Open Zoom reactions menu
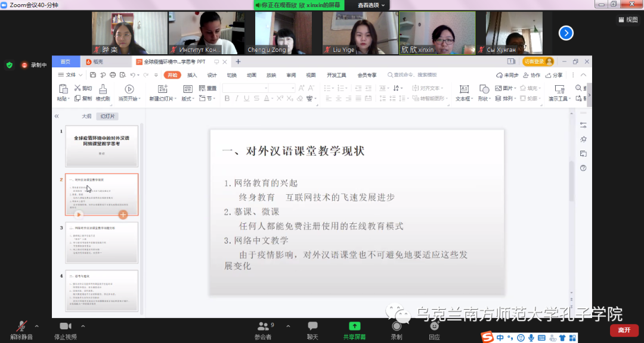 click(434, 330)
